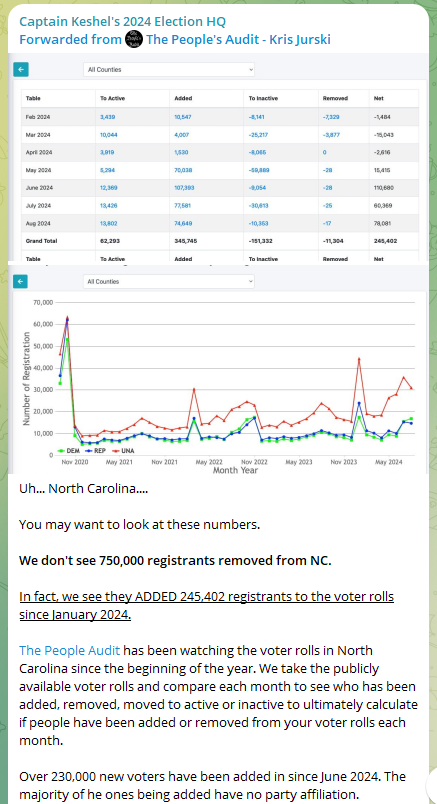Select July 2024 To Inactive value -30,613

pyautogui.click(x=258, y=206)
